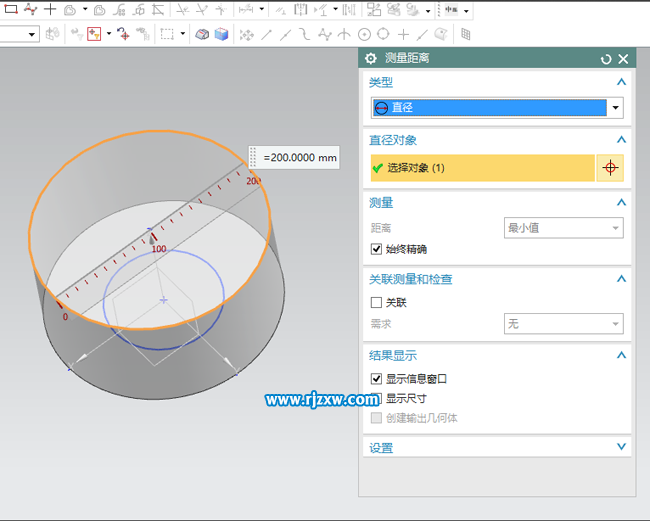
Task: Open the gear settings icon of dialog
Action: [x=371, y=59]
